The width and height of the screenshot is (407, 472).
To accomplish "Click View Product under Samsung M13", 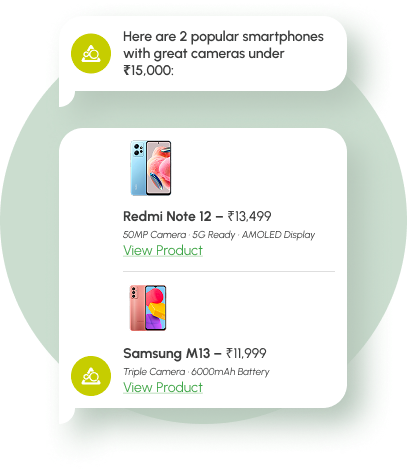I will click(163, 388).
